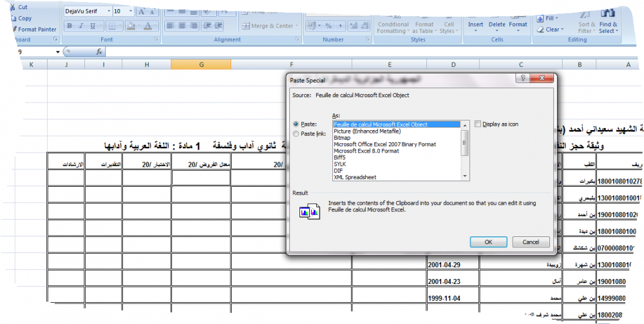The width and height of the screenshot is (644, 324).
Task: Select the column H header
Action: [147, 64]
